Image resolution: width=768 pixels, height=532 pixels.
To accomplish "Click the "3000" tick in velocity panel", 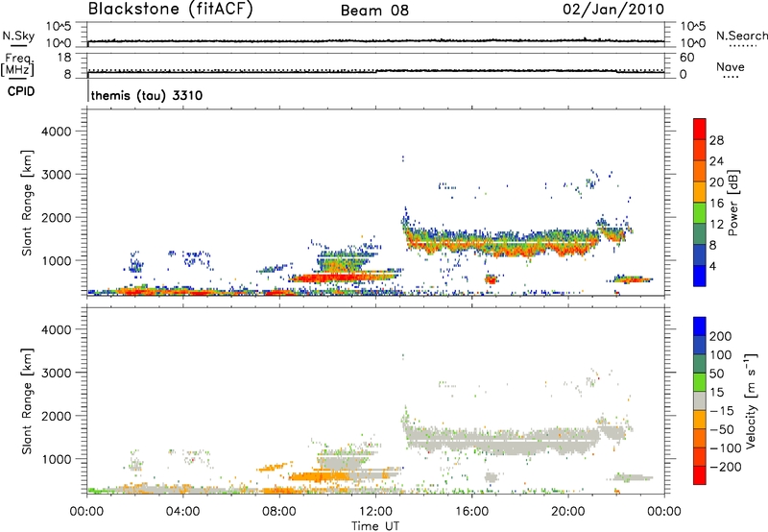I will tap(57, 373).
